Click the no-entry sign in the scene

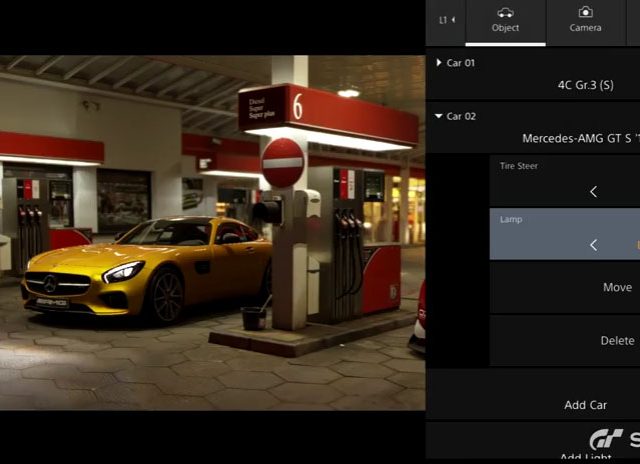click(283, 162)
